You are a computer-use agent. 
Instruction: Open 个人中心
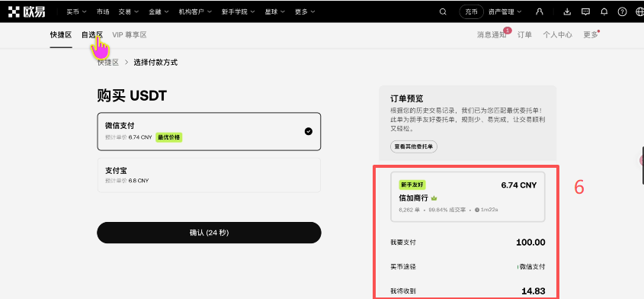point(557,35)
